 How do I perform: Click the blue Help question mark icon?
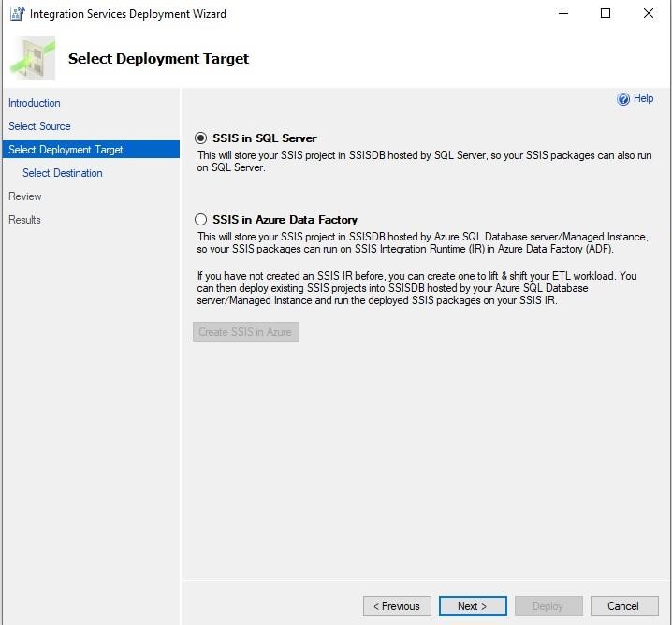[623, 99]
